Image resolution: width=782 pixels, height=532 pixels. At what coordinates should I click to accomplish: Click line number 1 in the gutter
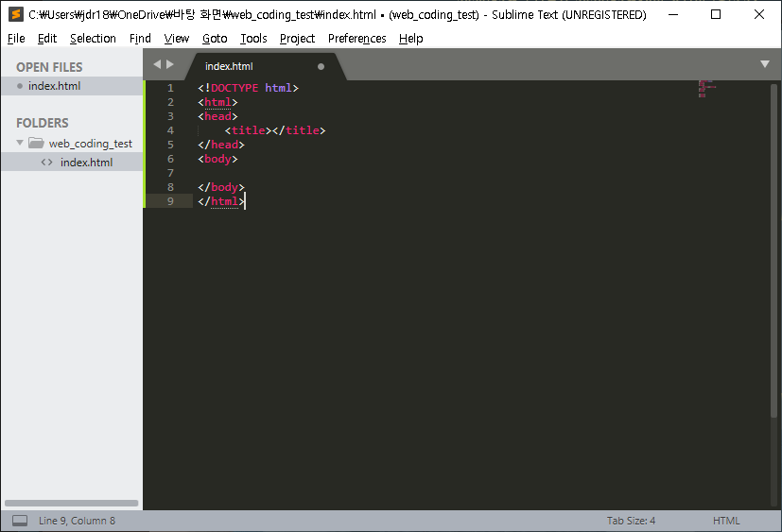(170, 88)
